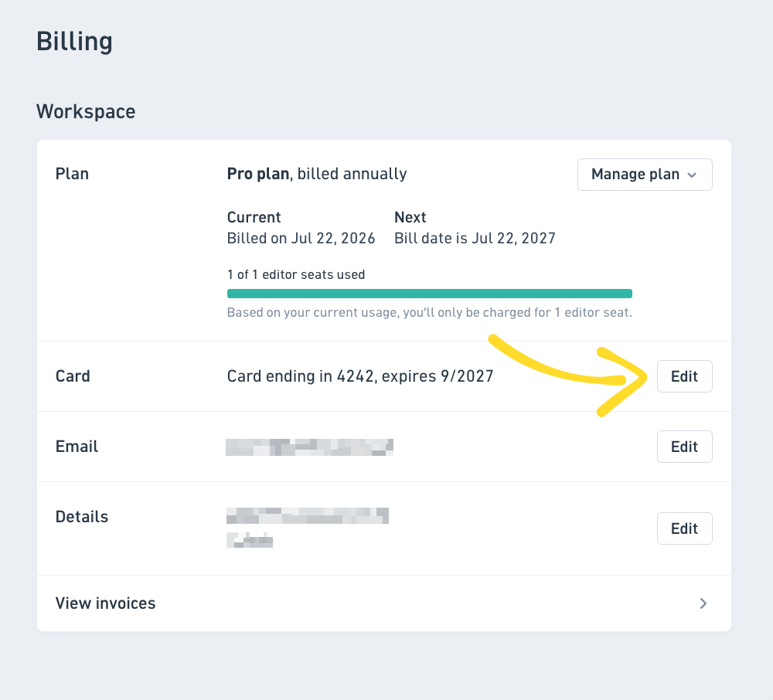Screen dimensions: 773x700
Task: Click the blurred billing details text
Action: tap(308, 528)
